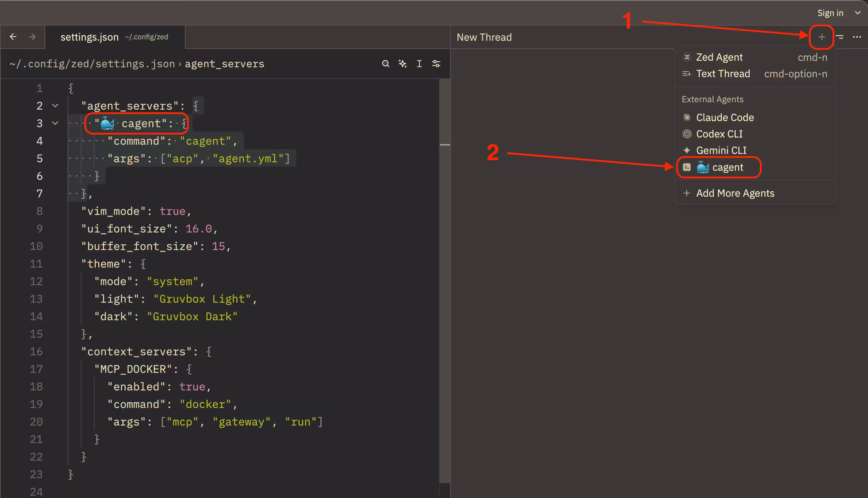
Task: Start a new thread with the plus icon
Action: pyautogui.click(x=821, y=37)
